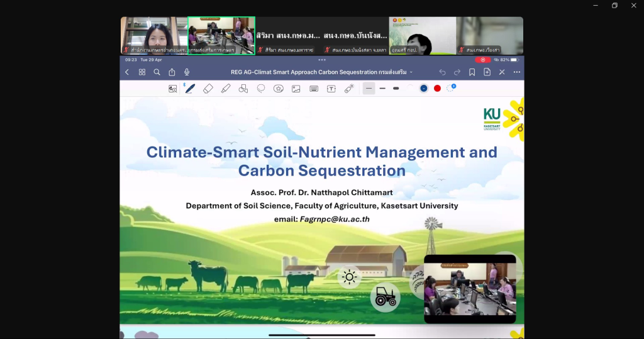Click the undo arrow

pos(442,72)
